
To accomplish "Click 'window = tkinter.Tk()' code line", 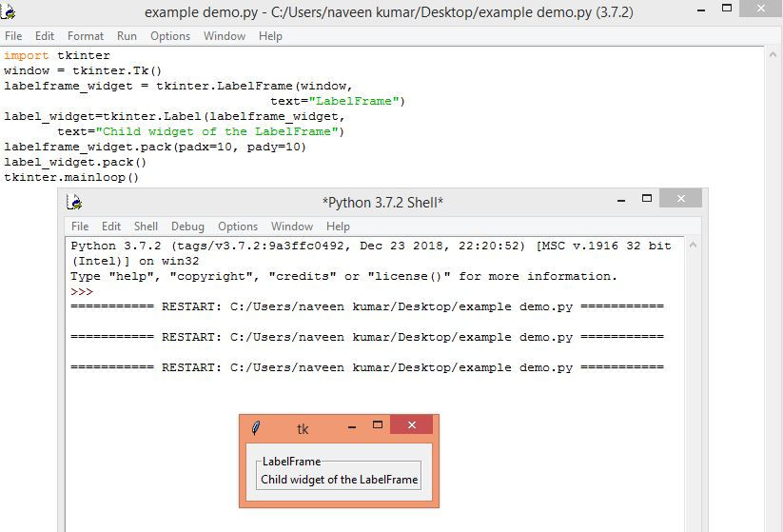I will [83, 70].
